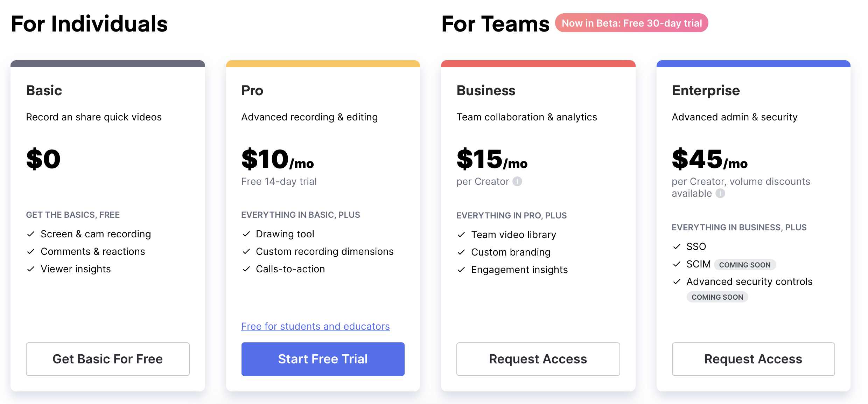The height and width of the screenshot is (404, 868).
Task: Click checkmark beside Drawing tool
Action: [x=246, y=234]
